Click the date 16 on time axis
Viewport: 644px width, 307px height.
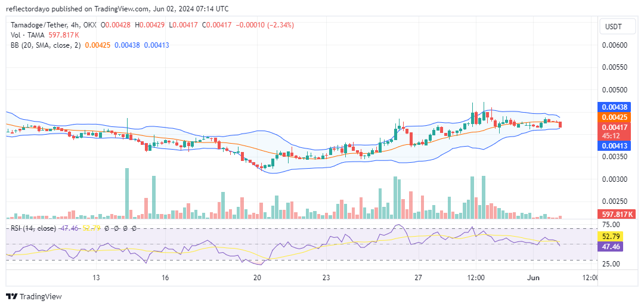click(166, 278)
